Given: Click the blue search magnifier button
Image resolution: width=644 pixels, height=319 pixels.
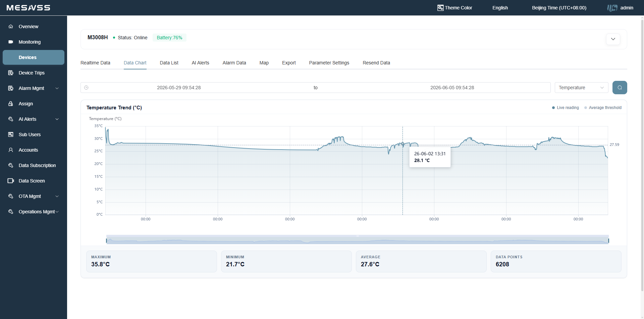Looking at the screenshot, I should (x=620, y=88).
